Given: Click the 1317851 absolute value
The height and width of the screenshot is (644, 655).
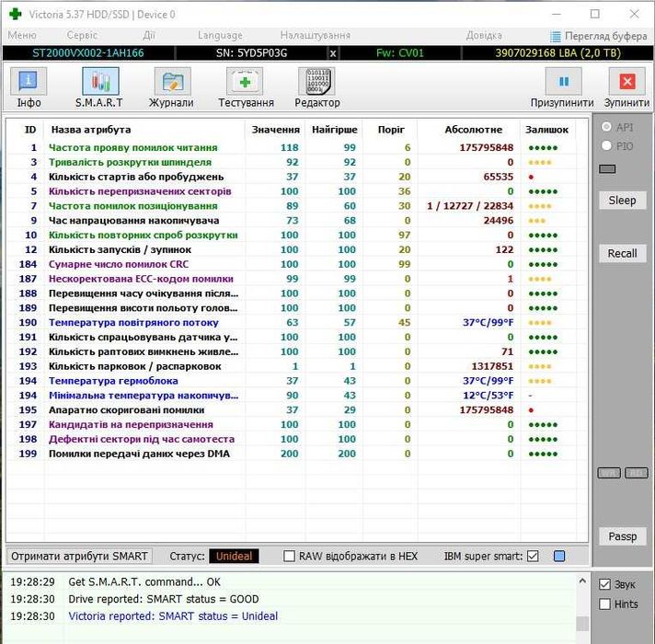Looking at the screenshot, I should pyautogui.click(x=492, y=366).
